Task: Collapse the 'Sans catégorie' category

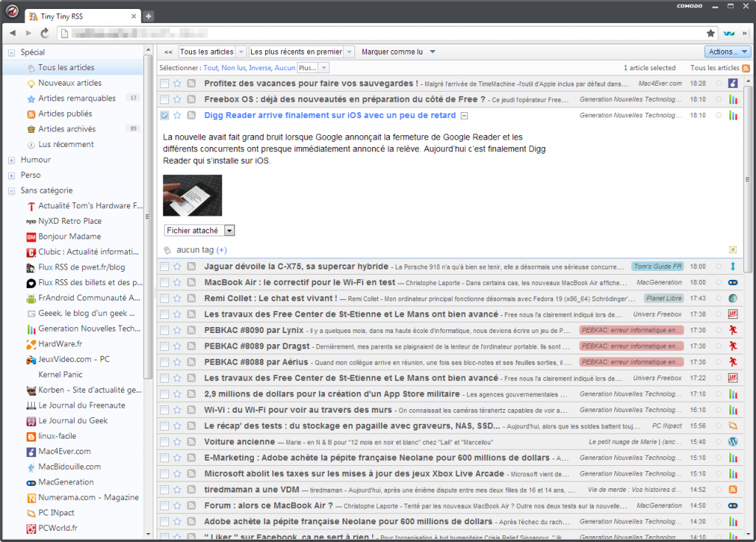Action: [x=12, y=191]
